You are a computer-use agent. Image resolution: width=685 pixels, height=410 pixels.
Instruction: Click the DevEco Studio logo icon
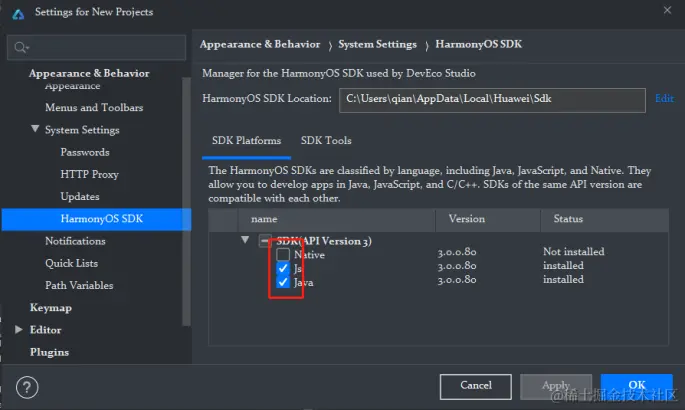[18, 14]
